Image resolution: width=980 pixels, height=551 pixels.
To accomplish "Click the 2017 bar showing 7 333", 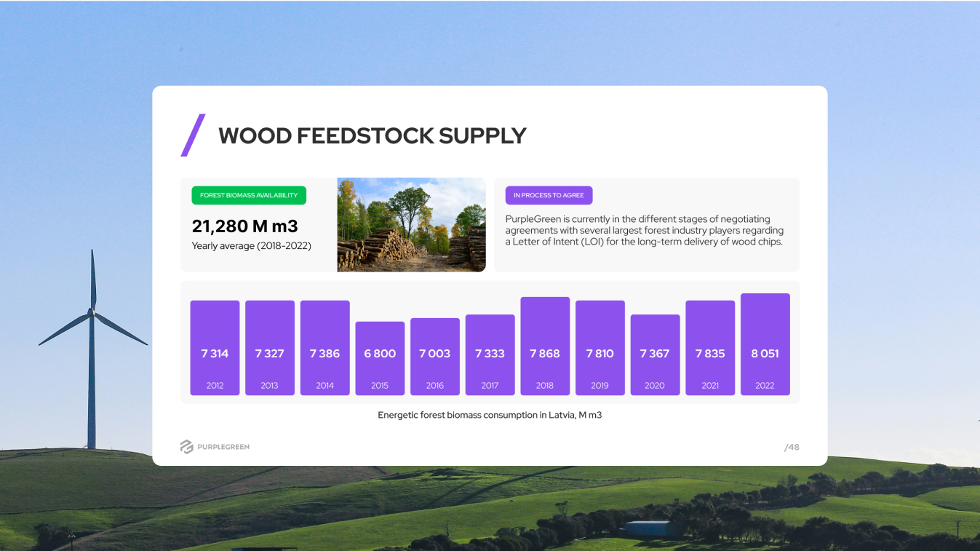I will tap(490, 355).
